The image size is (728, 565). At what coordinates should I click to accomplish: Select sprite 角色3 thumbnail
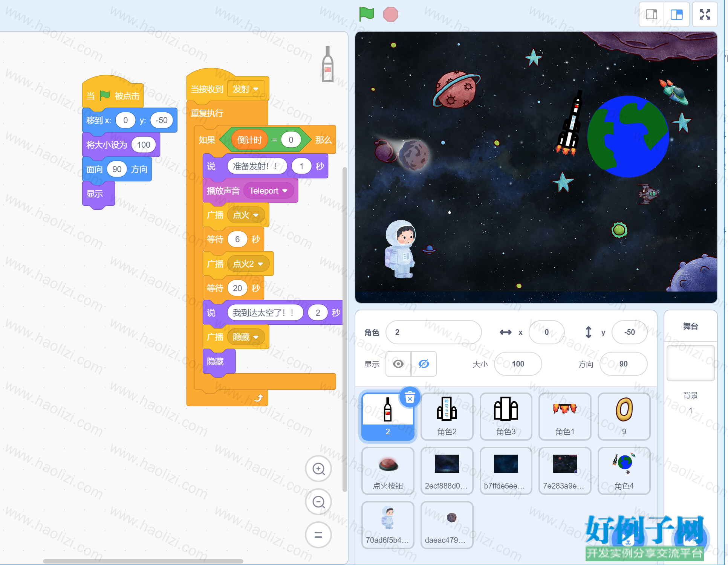[x=506, y=417]
